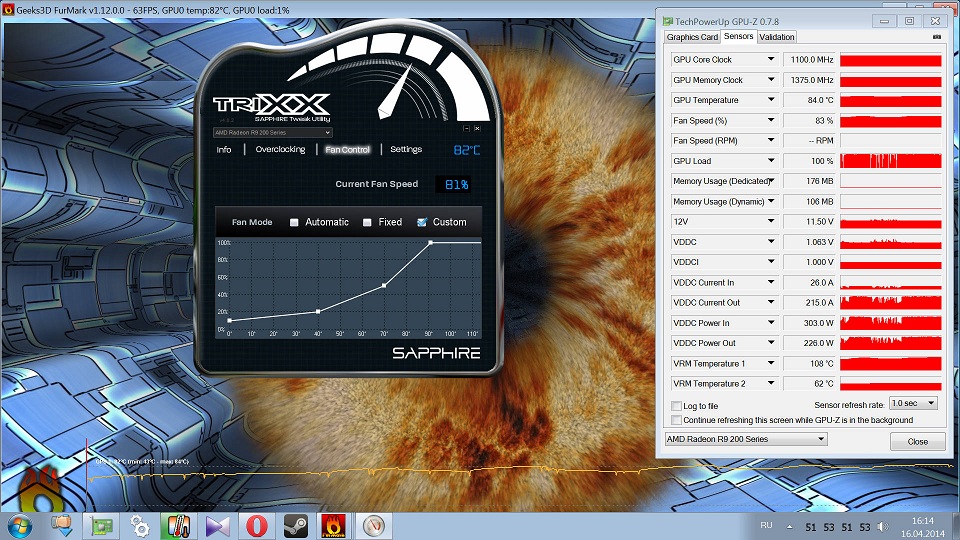The height and width of the screenshot is (540, 960).
Task: Open Steam from the taskbar
Action: (x=296, y=527)
